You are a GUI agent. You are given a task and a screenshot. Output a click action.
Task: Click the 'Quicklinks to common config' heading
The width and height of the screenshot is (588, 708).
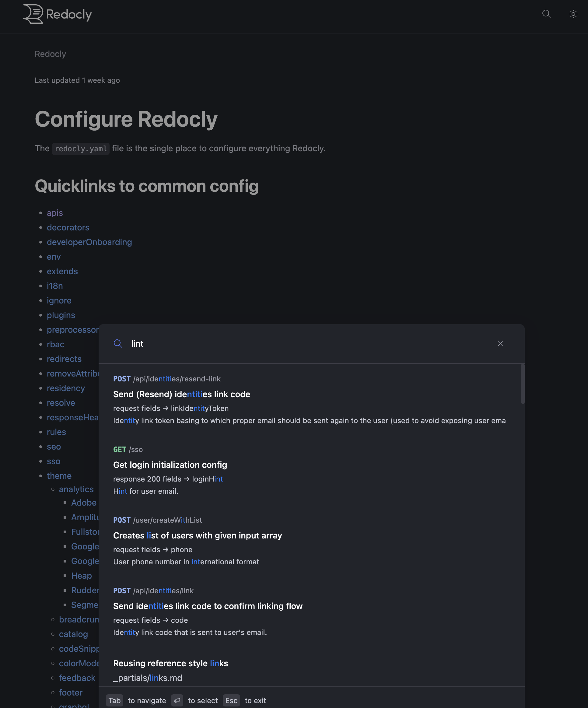[x=147, y=186]
